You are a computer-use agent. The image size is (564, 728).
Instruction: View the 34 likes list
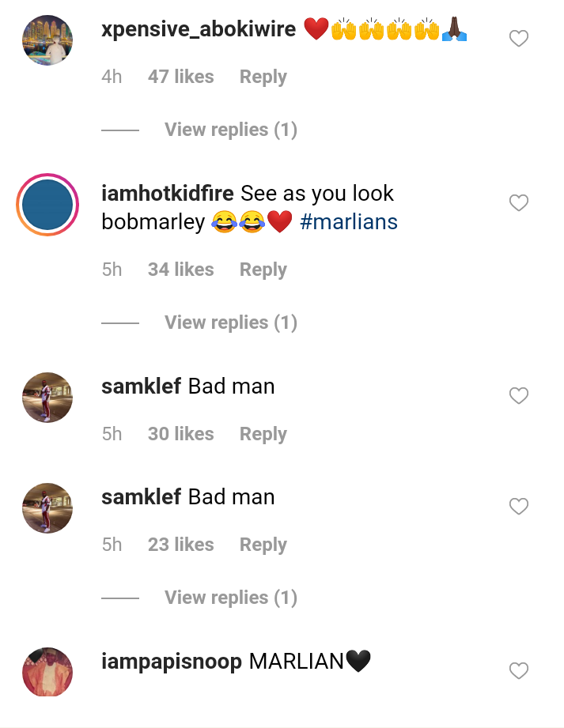click(180, 270)
